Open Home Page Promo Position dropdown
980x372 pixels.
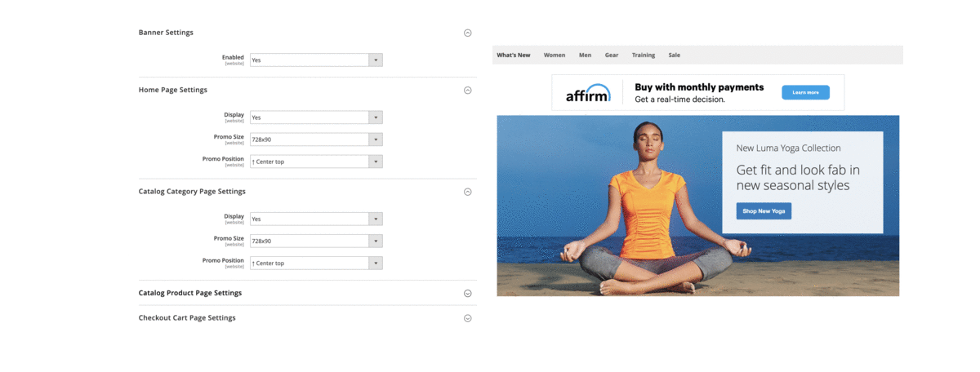tap(316, 162)
